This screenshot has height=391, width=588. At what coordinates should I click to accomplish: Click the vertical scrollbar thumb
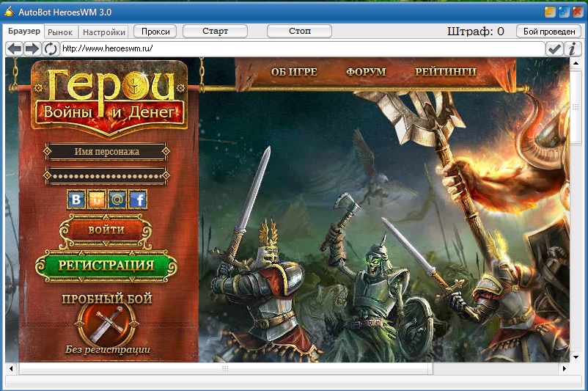click(576, 106)
